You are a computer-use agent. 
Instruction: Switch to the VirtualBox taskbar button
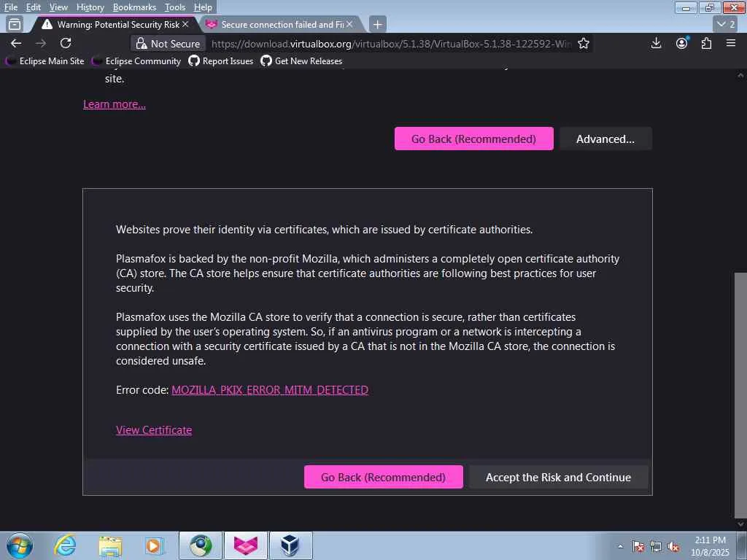coord(290,545)
